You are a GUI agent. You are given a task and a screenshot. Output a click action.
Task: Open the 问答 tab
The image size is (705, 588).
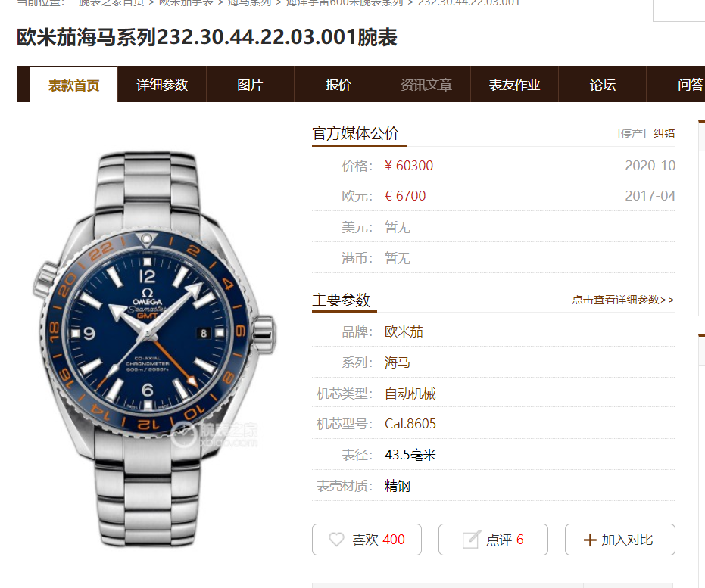690,85
